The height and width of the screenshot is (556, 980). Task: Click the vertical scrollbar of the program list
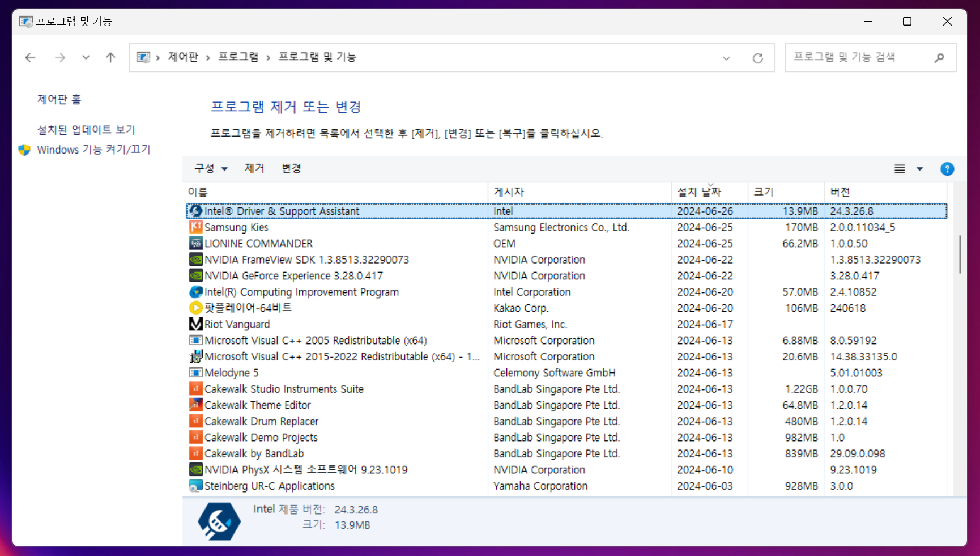point(960,255)
